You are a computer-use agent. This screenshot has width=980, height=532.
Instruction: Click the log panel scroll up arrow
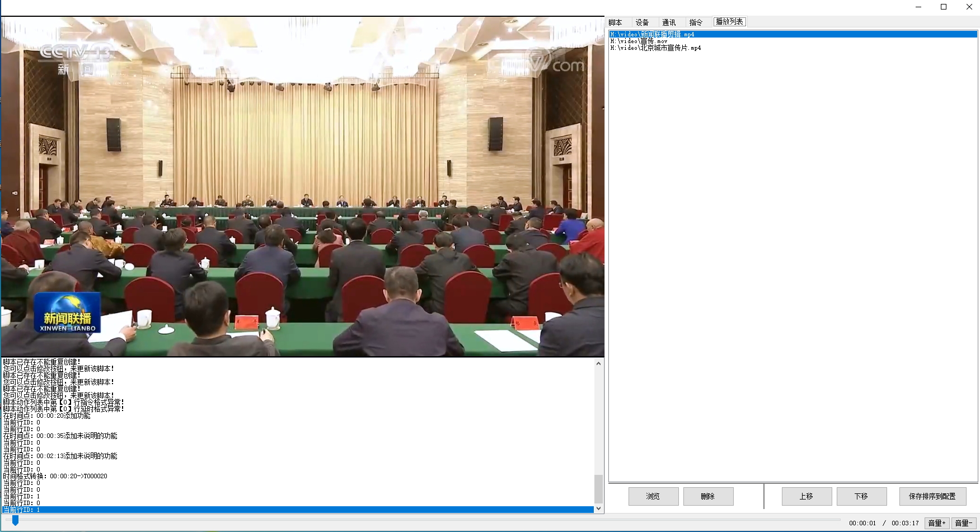598,363
